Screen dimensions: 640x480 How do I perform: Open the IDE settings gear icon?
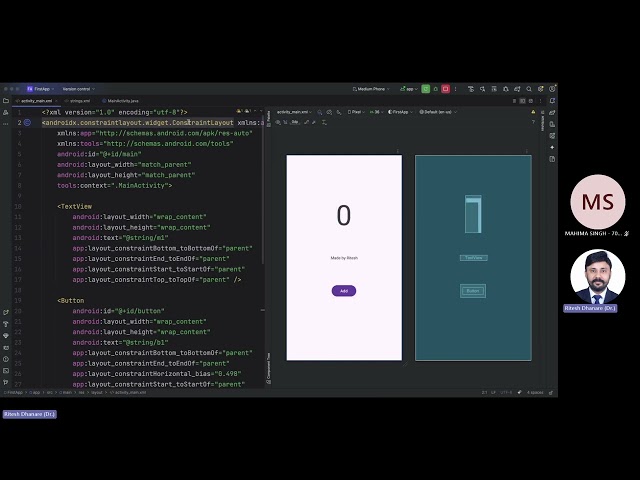coord(540,89)
